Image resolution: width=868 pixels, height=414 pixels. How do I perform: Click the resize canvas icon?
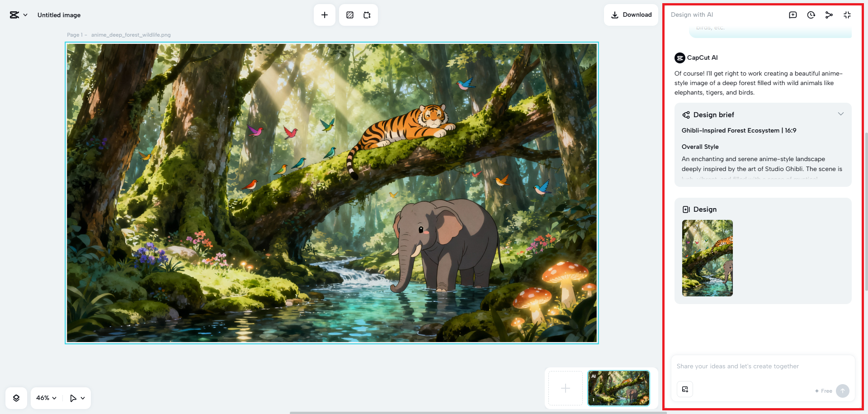click(x=367, y=15)
